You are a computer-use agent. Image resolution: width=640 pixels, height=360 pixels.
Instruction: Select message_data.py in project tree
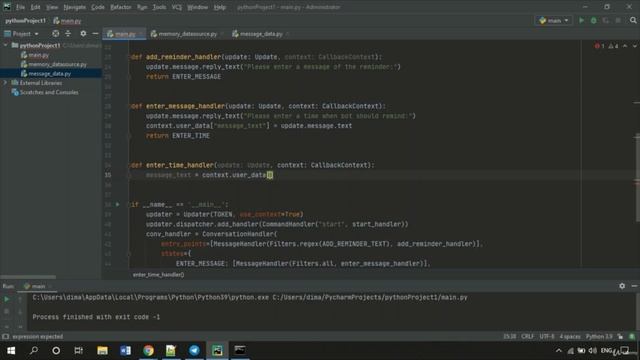pyautogui.click(x=49, y=74)
